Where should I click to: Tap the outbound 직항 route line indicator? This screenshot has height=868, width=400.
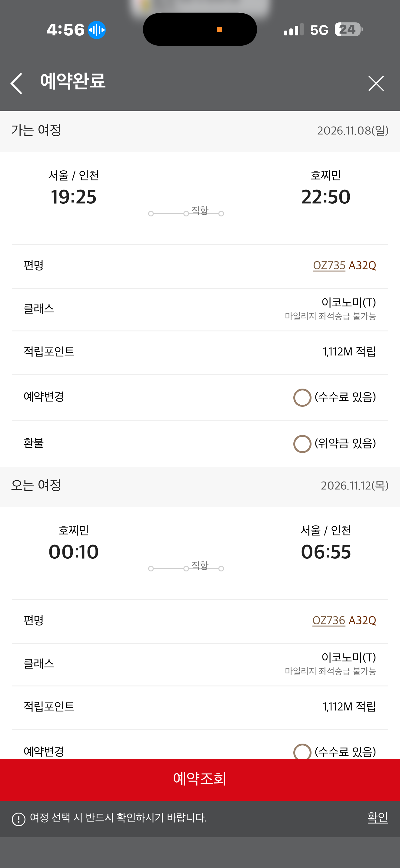(x=186, y=213)
